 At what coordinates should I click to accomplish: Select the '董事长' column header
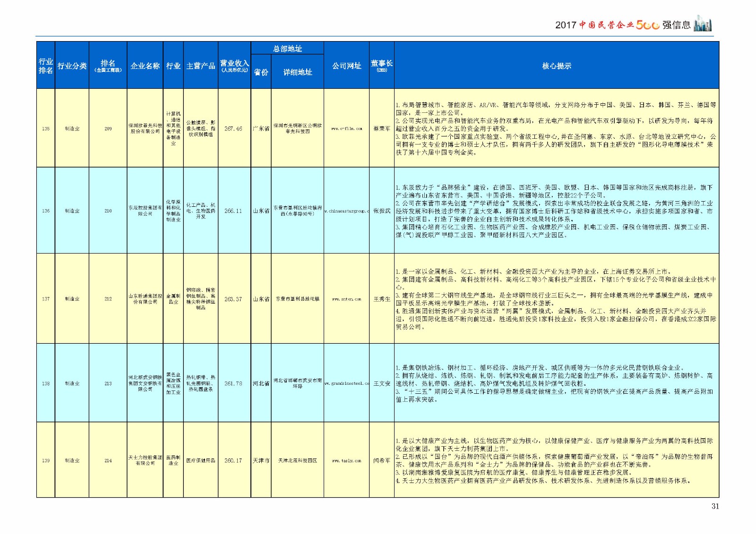pyautogui.click(x=382, y=66)
